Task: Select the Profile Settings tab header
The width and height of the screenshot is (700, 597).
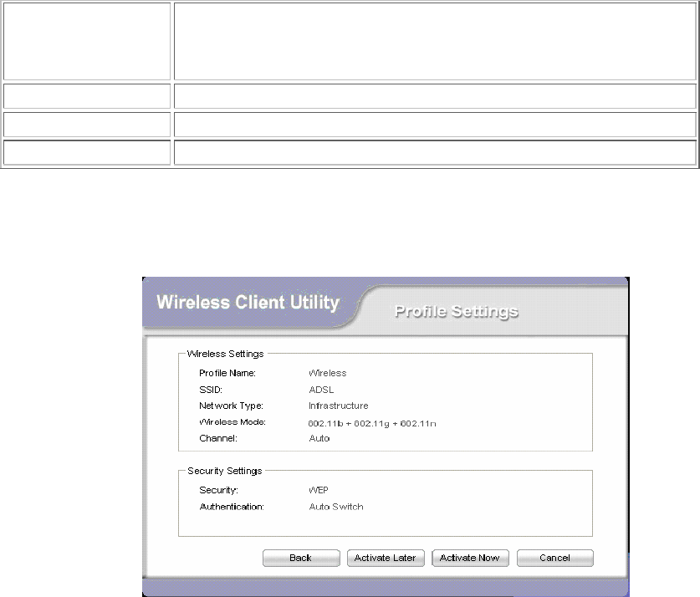Action: 457,311
